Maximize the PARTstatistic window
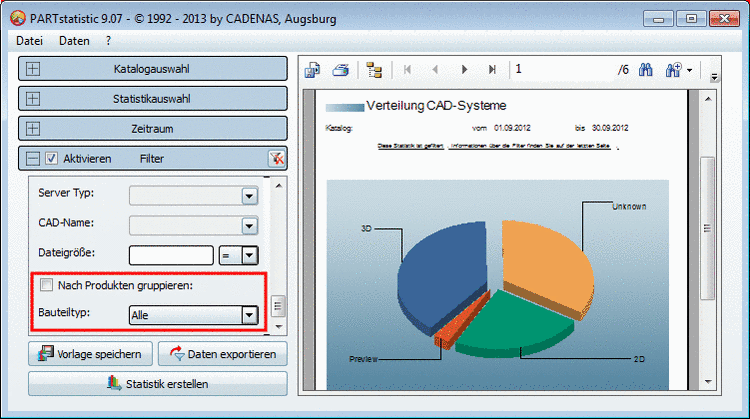The width and height of the screenshot is (750, 419). click(691, 19)
